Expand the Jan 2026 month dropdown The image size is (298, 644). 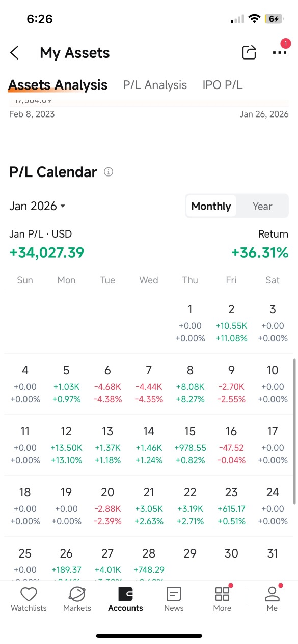pos(37,206)
